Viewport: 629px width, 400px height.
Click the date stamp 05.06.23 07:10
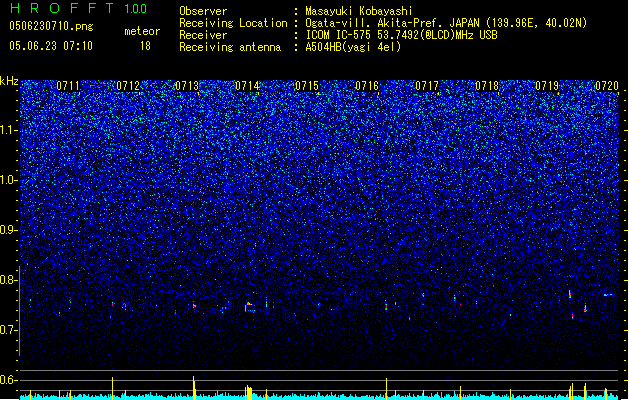51,46
